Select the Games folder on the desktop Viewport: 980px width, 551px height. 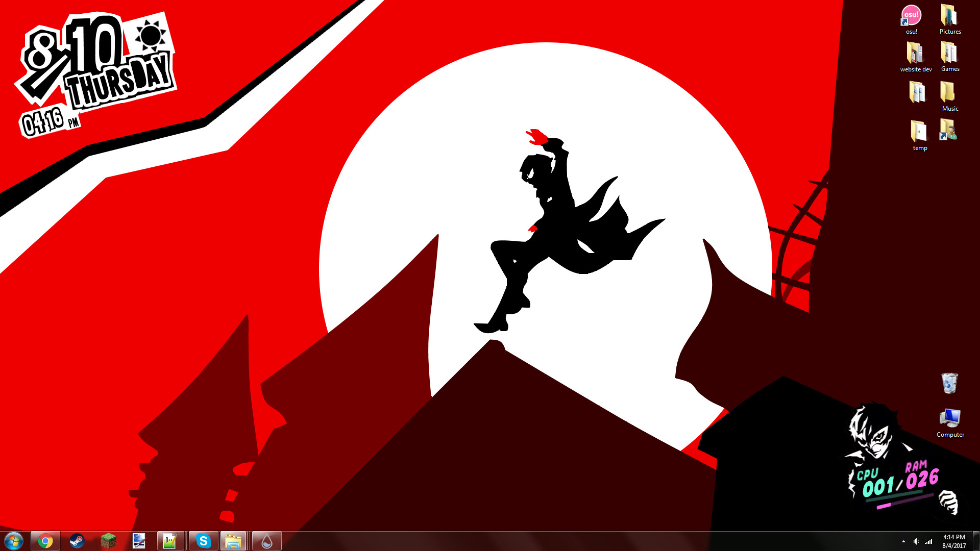950,57
